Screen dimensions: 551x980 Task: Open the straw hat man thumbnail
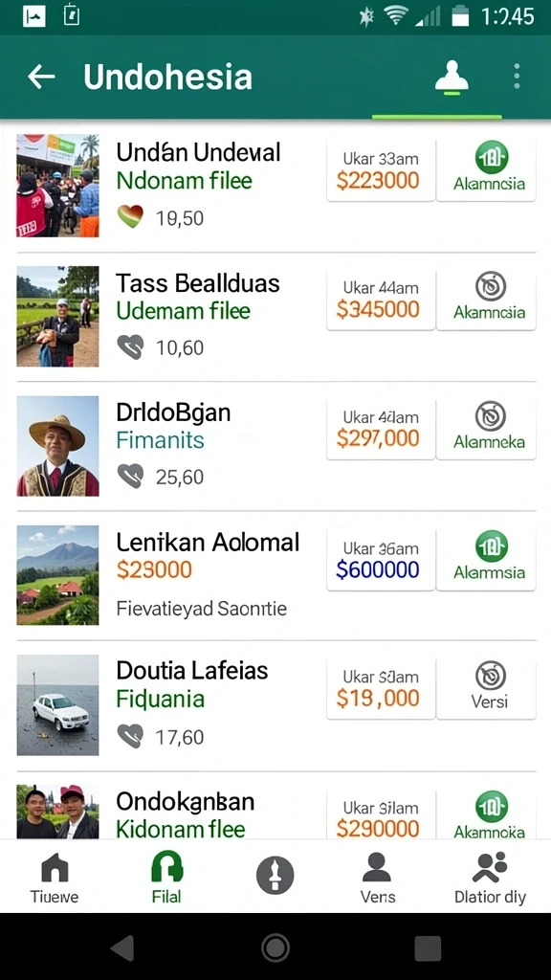(57, 446)
